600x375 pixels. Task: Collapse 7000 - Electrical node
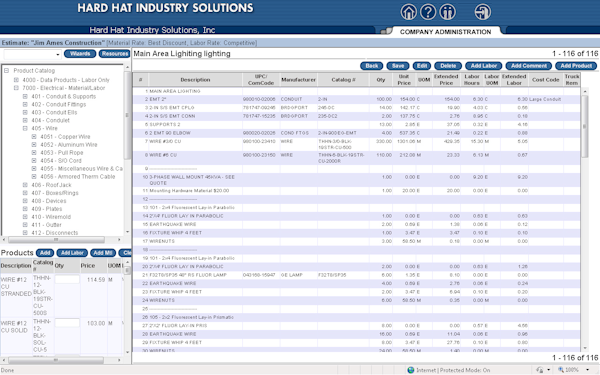tap(16, 88)
